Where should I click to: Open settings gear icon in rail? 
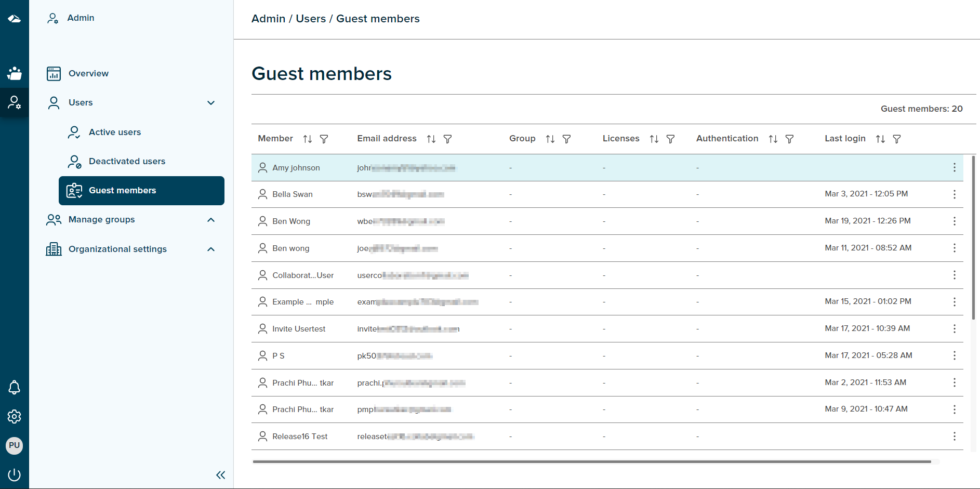pos(14,416)
